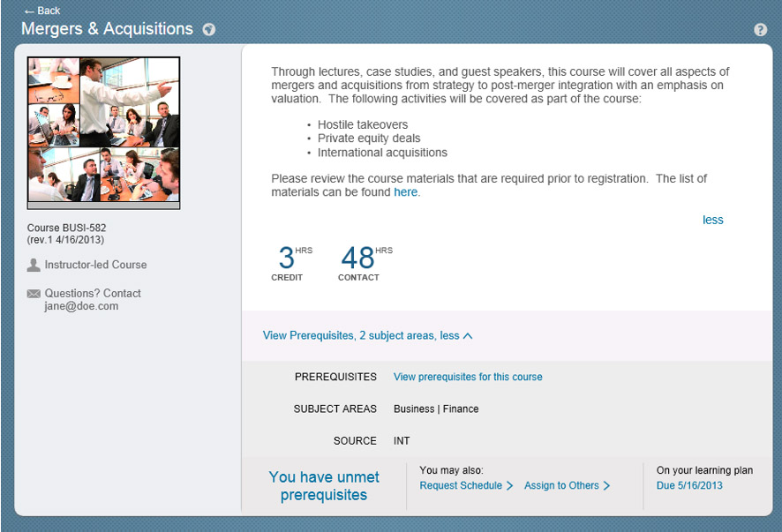The height and width of the screenshot is (532, 782).
Task: Open help via question mark icon
Action: [x=760, y=30]
